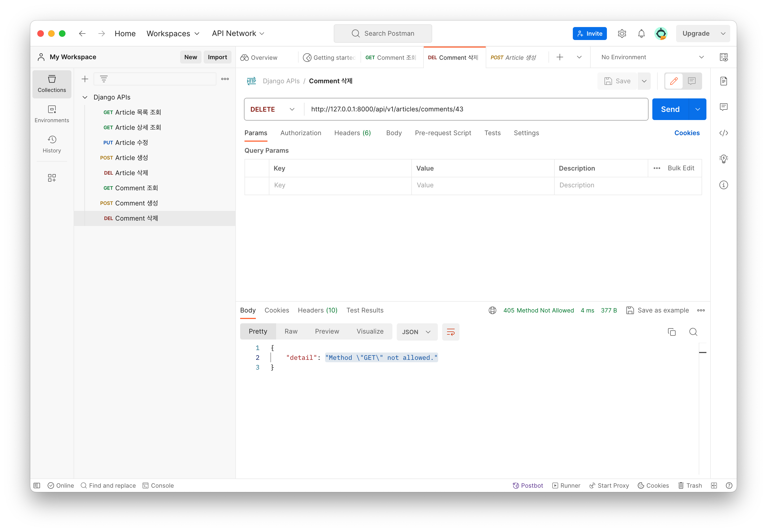
Task: Switch to the comment mode toggle
Action: 692,81
